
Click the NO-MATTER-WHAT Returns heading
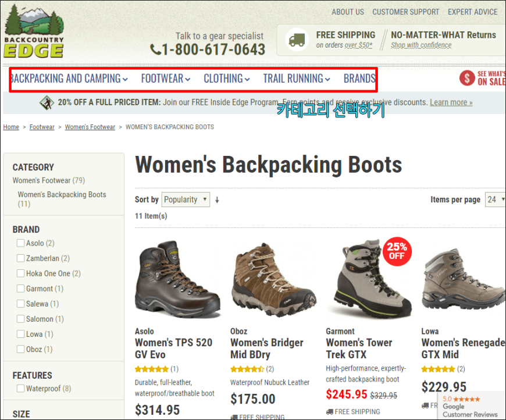tap(443, 35)
